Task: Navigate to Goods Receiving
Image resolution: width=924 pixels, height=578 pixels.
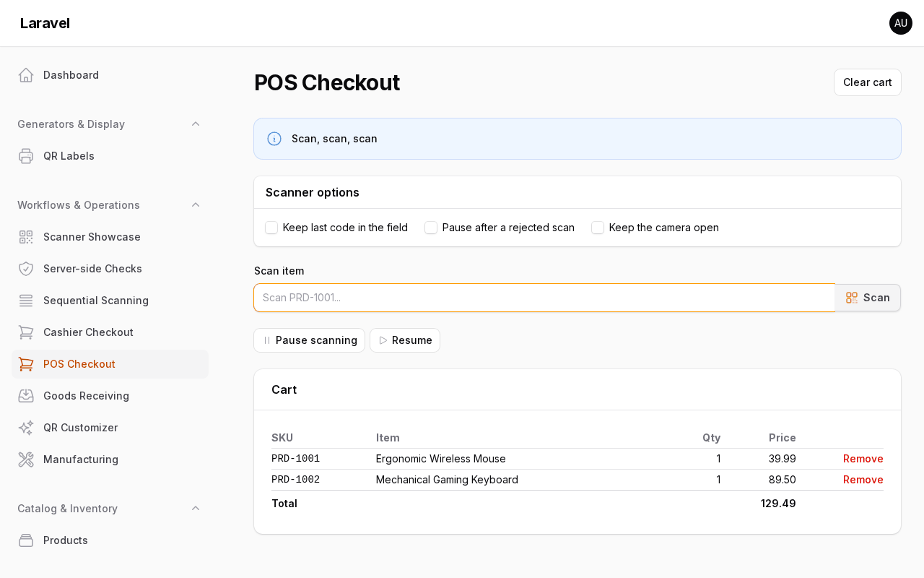Action: (x=110, y=396)
